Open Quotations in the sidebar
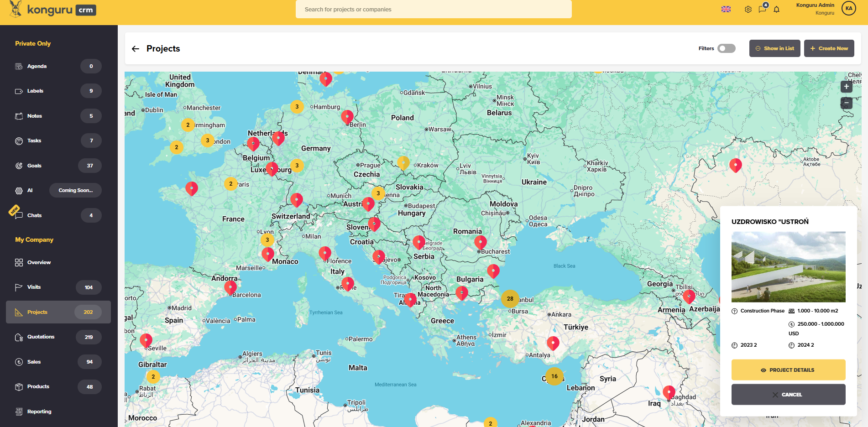 tap(42, 337)
